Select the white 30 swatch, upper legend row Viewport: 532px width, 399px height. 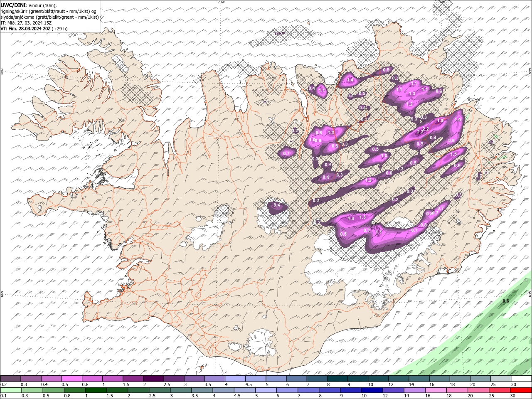pyautogui.click(x=520, y=378)
